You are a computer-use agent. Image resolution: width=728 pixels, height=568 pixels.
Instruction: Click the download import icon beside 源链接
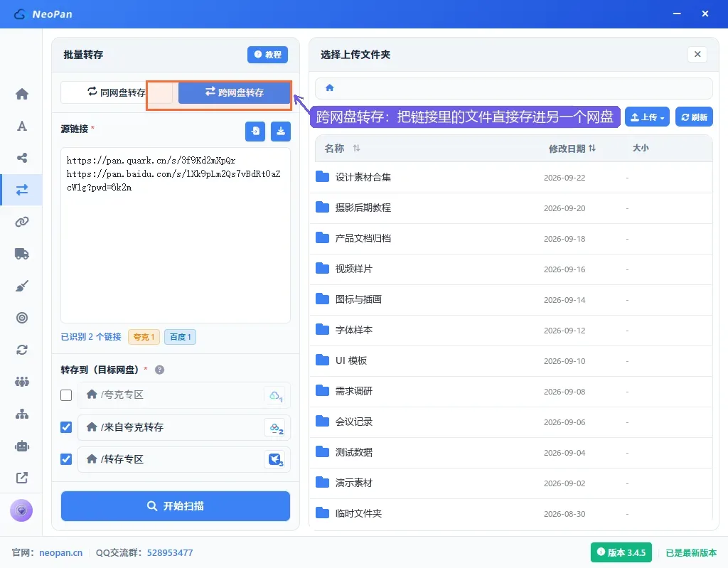[x=281, y=132]
